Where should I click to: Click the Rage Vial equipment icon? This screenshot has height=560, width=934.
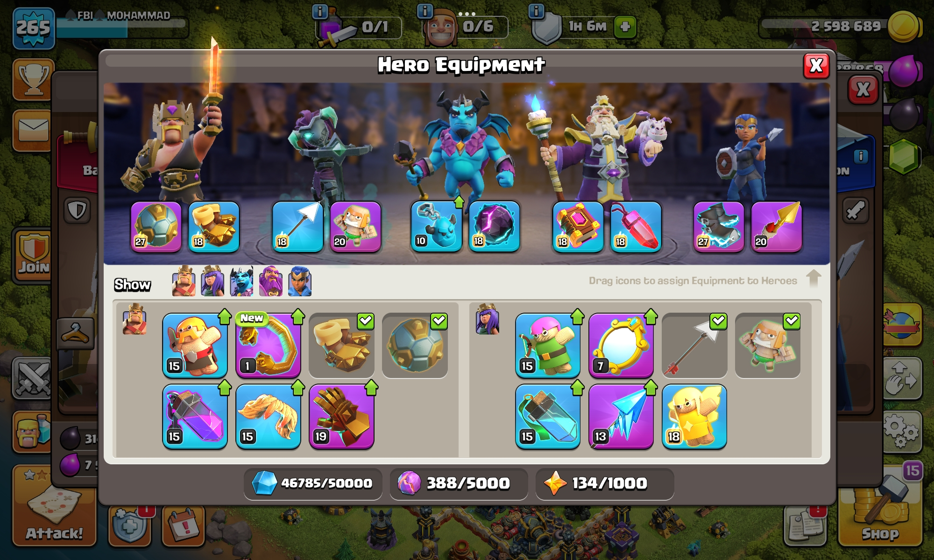(195, 416)
